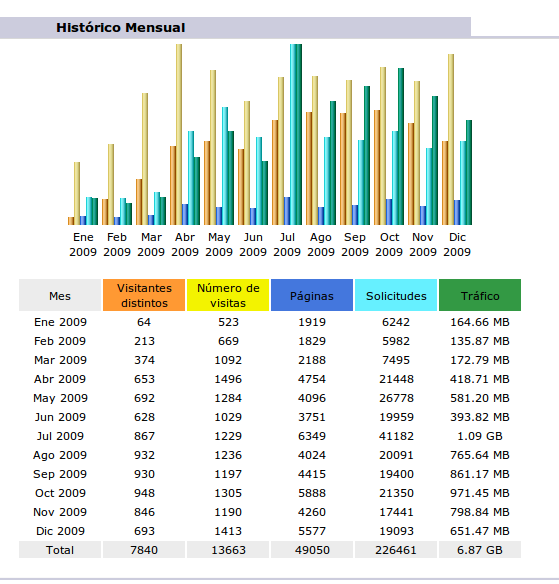Click the tall green traffic bar for Jul 2009

pos(299,134)
